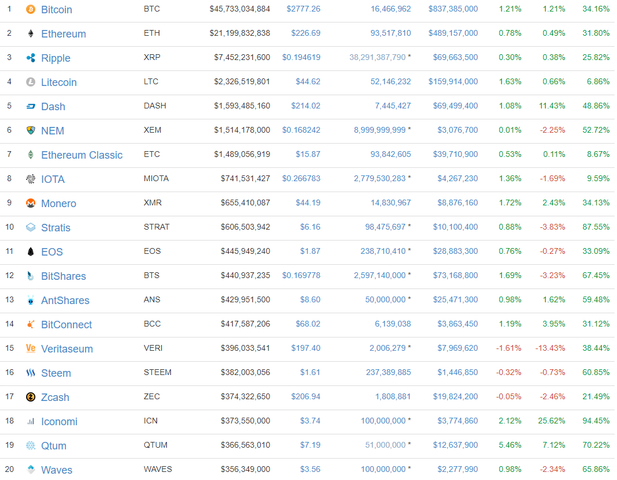Select the XRP ticker symbol
This screenshot has height=480, width=617.
(152, 57)
